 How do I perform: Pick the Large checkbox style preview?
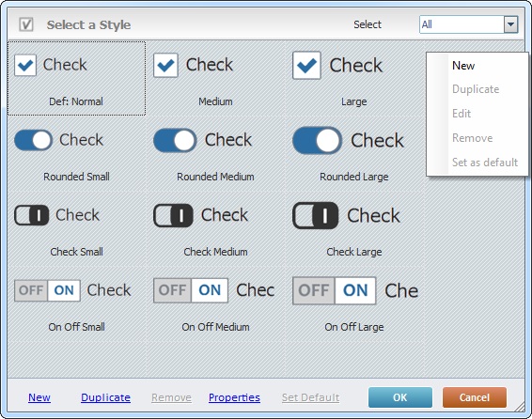[354, 78]
